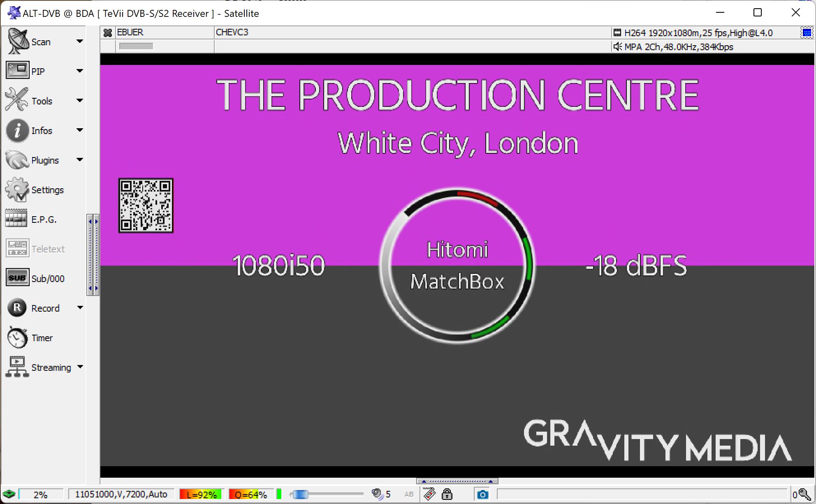The image size is (816, 504).
Task: Click the H264 1920x1080 video info text
Action: coord(698,33)
